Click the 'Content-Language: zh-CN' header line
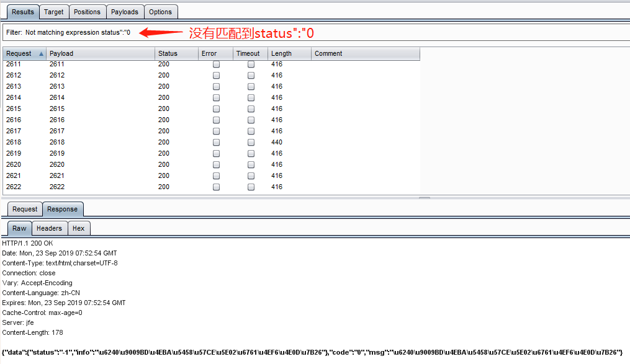This screenshot has height=364, width=630. pos(41,293)
